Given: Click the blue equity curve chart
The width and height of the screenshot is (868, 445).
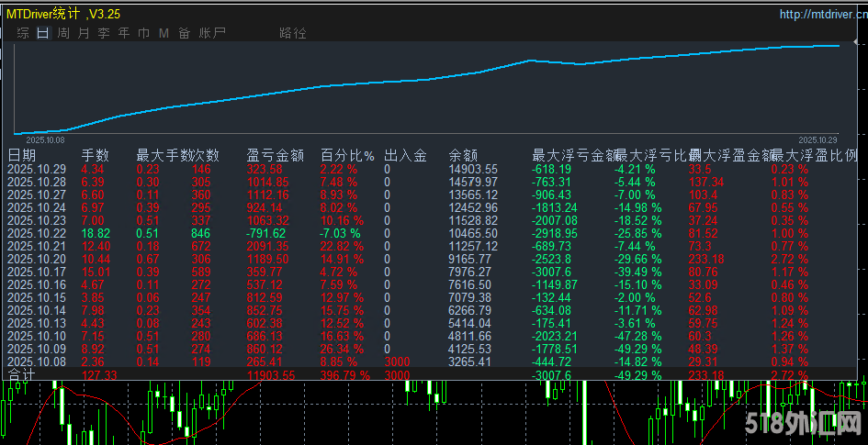Looking at the screenshot, I should pyautogui.click(x=426, y=88).
